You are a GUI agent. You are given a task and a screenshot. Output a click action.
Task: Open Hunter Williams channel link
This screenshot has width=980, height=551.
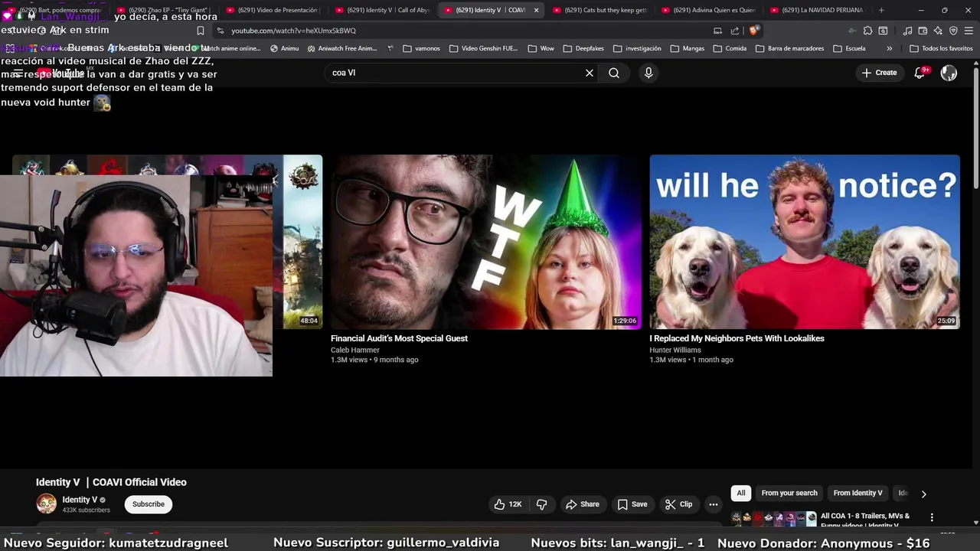[x=675, y=350]
